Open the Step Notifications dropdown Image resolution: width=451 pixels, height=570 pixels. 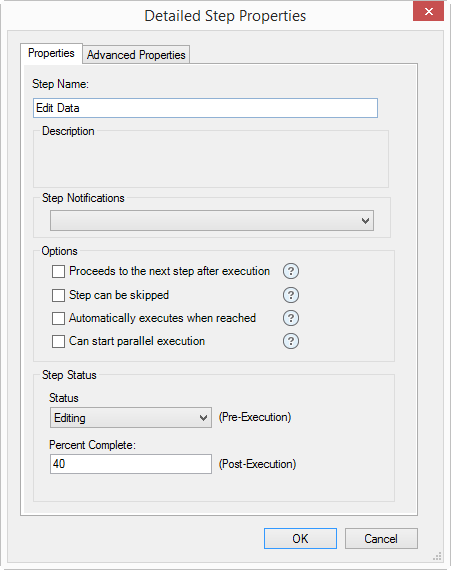[x=212, y=220]
